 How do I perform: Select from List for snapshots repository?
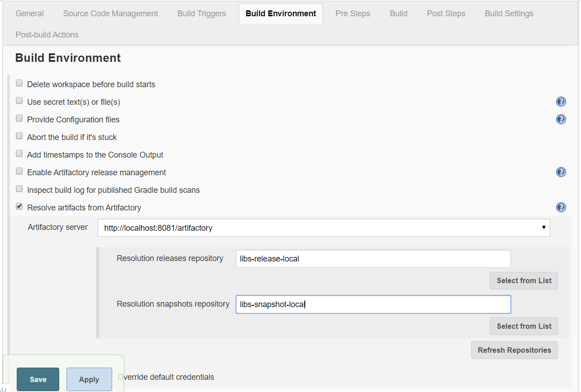524,326
